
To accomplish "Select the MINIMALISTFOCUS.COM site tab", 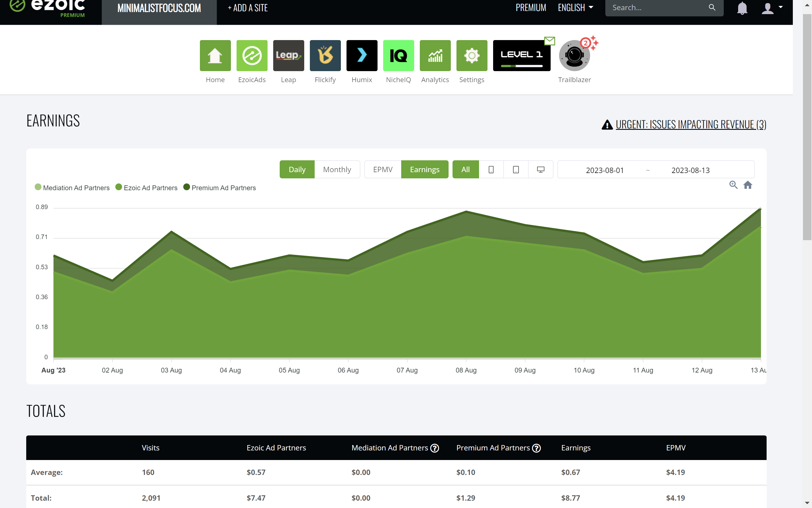I will tap(159, 8).
